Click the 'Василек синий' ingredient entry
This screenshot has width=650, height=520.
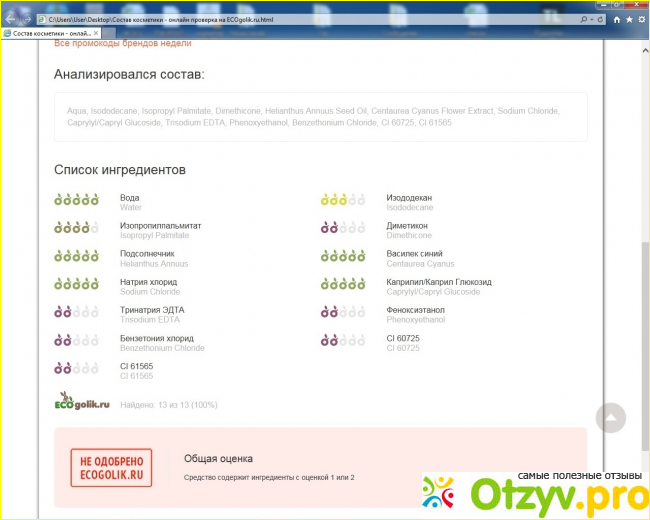(414, 254)
